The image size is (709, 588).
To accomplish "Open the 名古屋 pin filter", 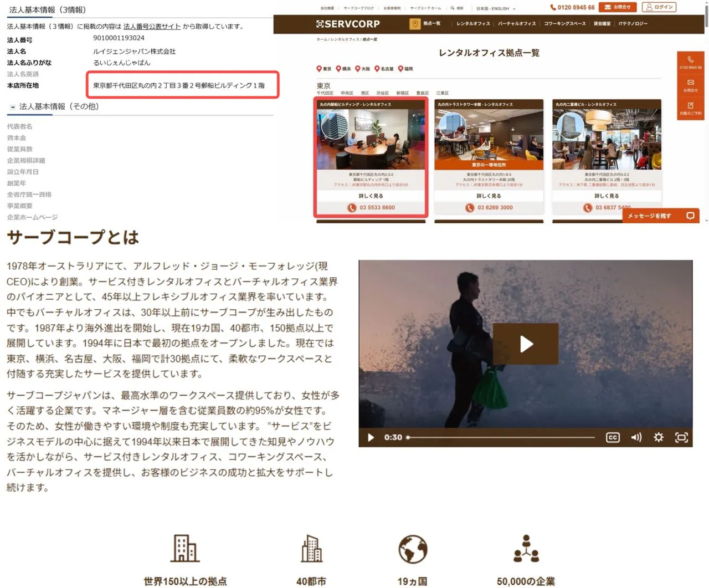I will 383,69.
